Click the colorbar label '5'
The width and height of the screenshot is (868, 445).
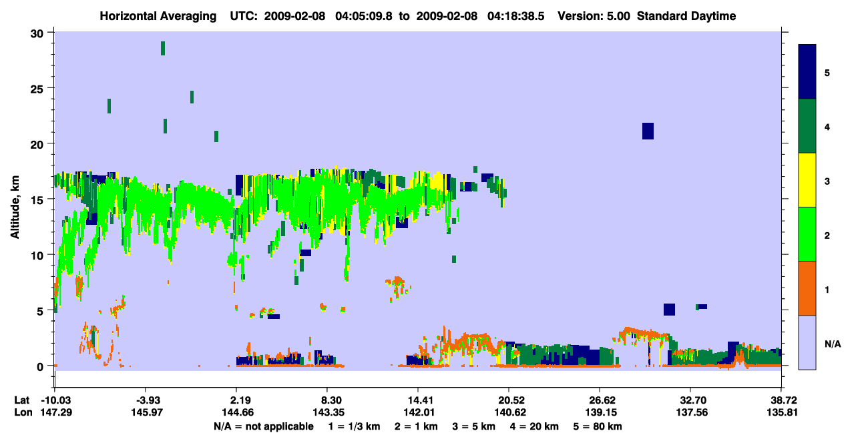click(827, 72)
